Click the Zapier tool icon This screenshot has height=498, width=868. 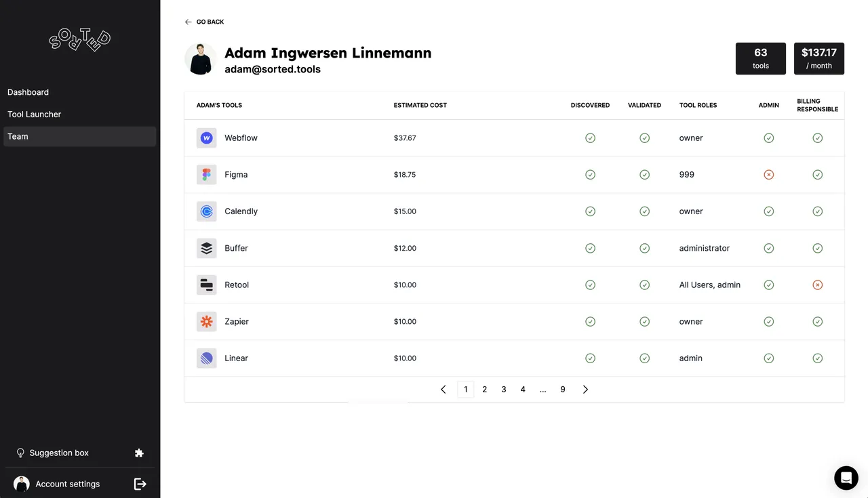coord(207,321)
